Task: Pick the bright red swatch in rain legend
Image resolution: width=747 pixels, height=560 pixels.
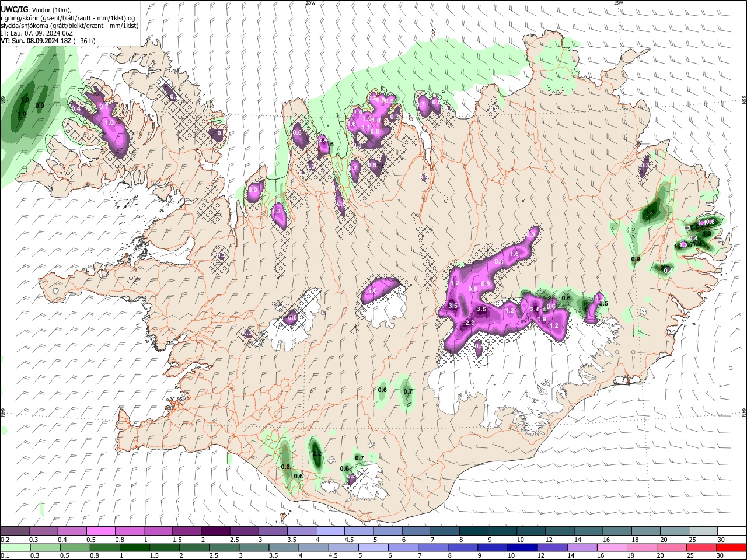Action: pyautogui.click(x=731, y=547)
